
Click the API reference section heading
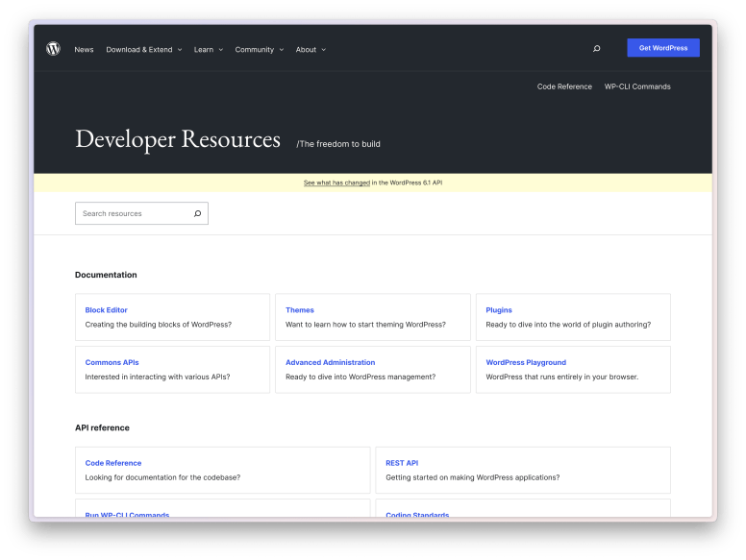point(102,427)
